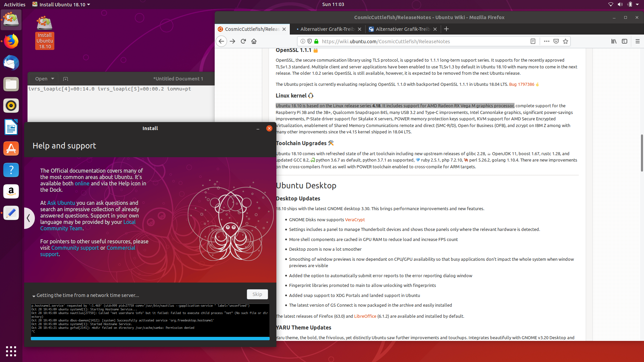The height and width of the screenshot is (362, 644).
Task: Close the CosmicCuttlefish/ReleaseNotes tab
Action: tap(284, 29)
